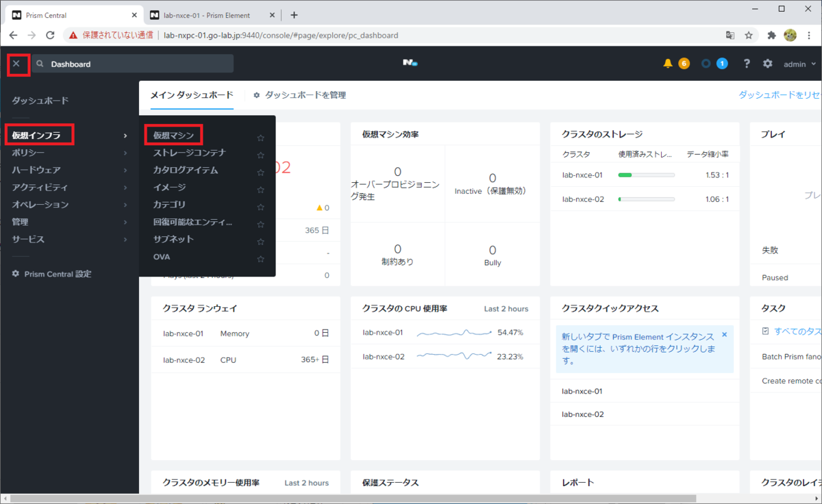The width and height of the screenshot is (822, 504).
Task: Switch to lab-nxce-01 Prism Element browser tab
Action: tap(206, 15)
